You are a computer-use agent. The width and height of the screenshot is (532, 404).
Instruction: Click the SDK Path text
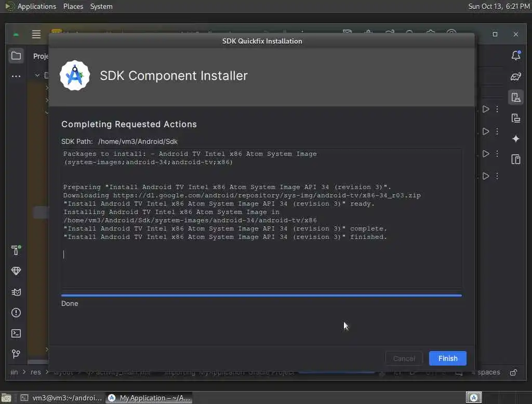(119, 141)
